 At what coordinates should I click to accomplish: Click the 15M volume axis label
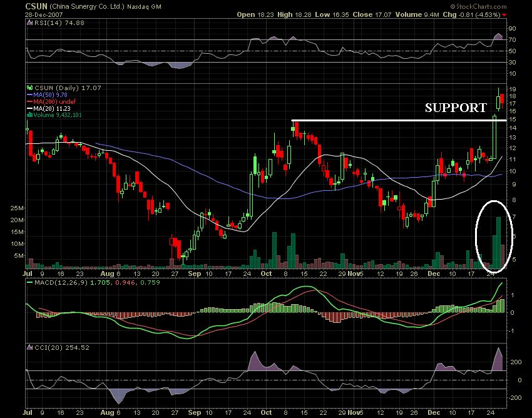pos(17,232)
